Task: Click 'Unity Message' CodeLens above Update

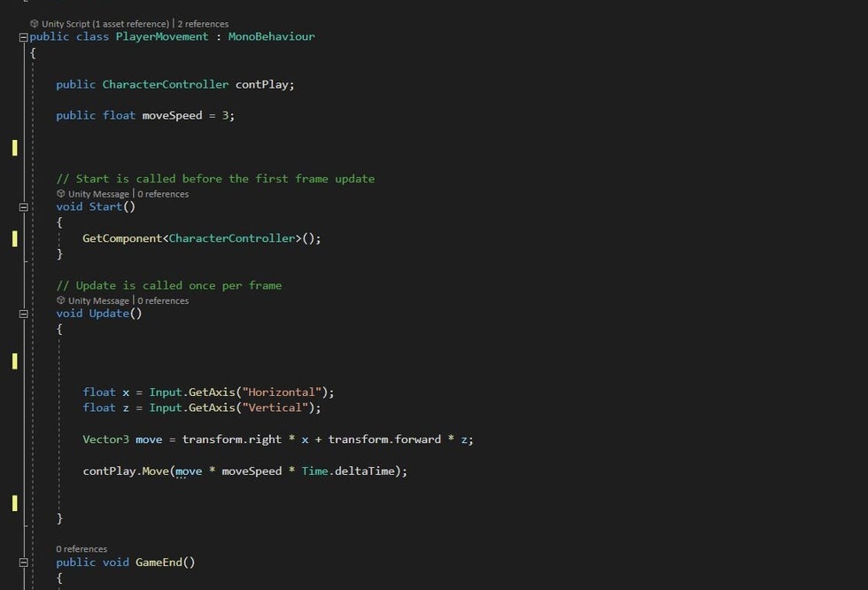Action: point(98,300)
